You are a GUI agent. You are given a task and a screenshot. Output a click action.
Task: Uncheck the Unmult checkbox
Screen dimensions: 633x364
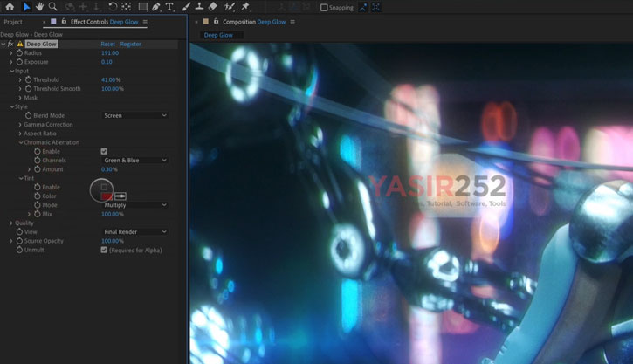(x=104, y=250)
